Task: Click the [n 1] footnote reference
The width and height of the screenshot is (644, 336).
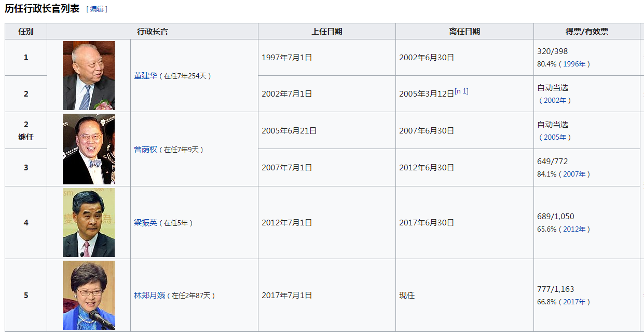Action: 461,91
